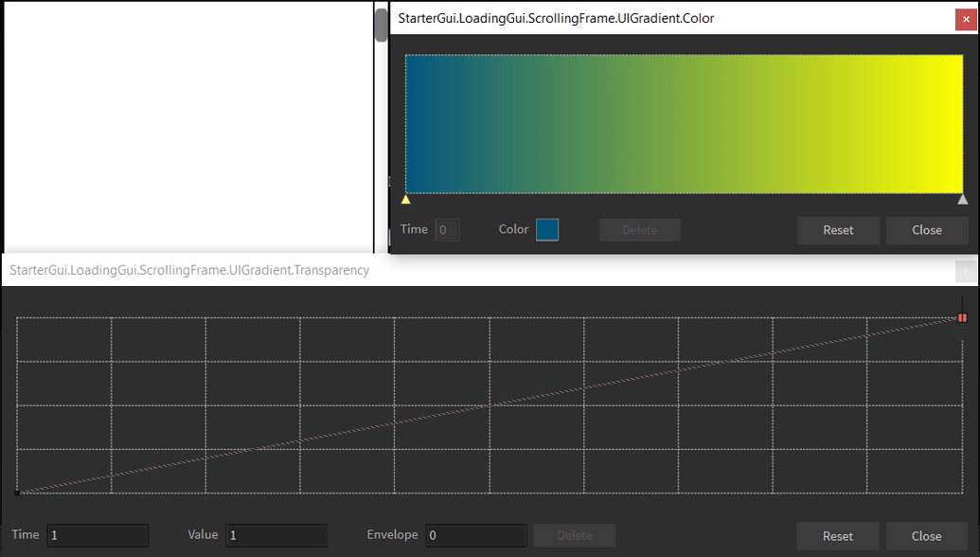This screenshot has height=557, width=980.
Task: Click Close in the Color editor
Action: click(x=926, y=230)
